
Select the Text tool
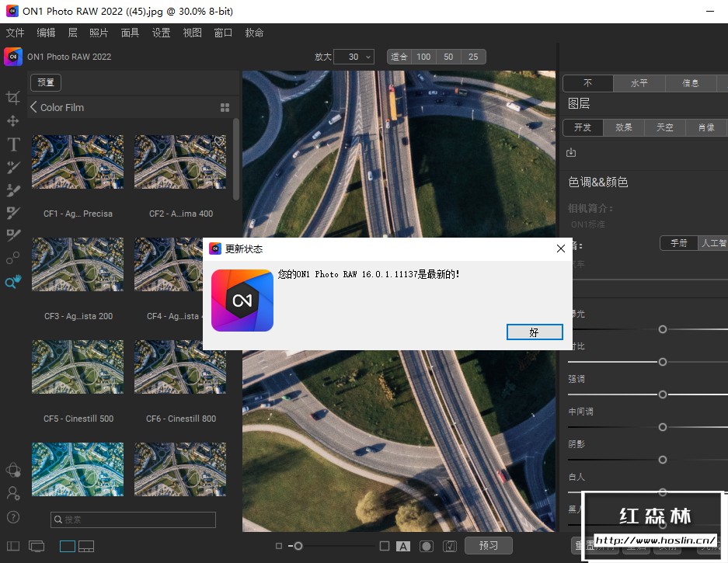(x=13, y=144)
